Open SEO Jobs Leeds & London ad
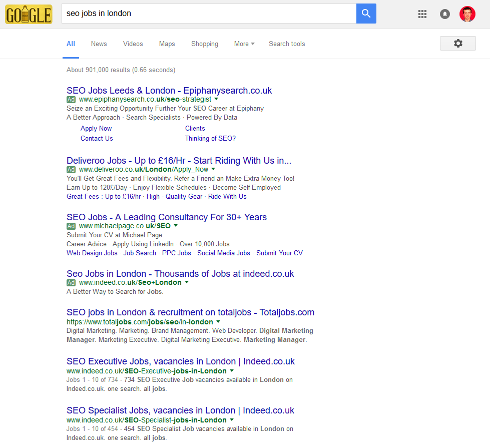The height and width of the screenshot is (448, 490). tap(169, 90)
